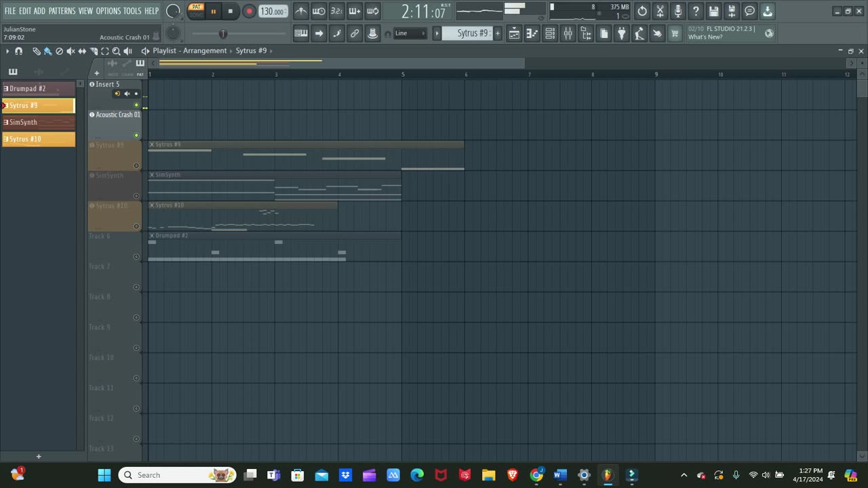
Task: Open the TOOLS menu
Action: point(132,11)
